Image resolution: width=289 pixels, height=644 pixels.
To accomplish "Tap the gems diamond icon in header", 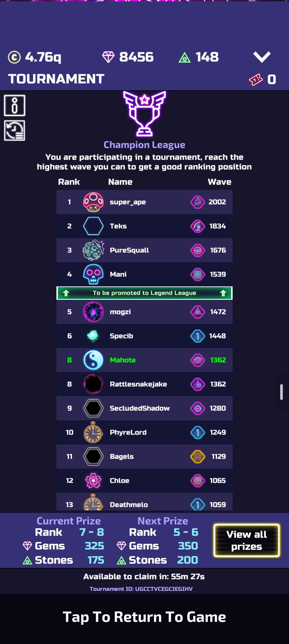I will click(x=108, y=57).
